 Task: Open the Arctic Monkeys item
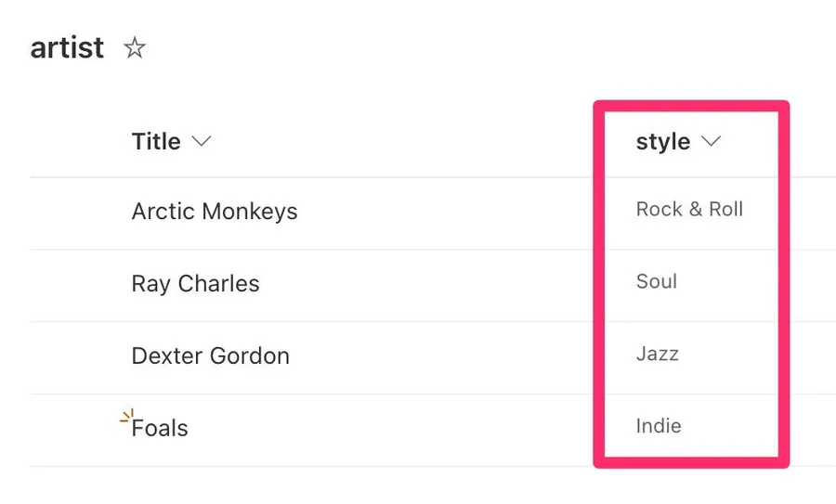pyautogui.click(x=215, y=212)
